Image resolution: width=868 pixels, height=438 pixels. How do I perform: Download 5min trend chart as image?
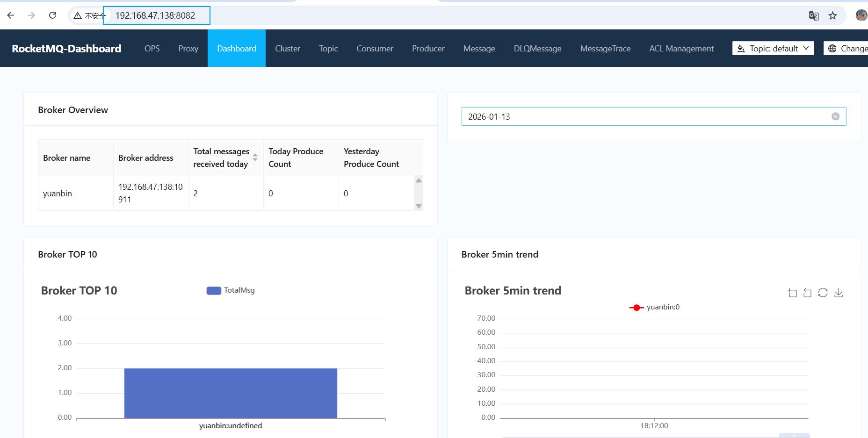pos(839,293)
